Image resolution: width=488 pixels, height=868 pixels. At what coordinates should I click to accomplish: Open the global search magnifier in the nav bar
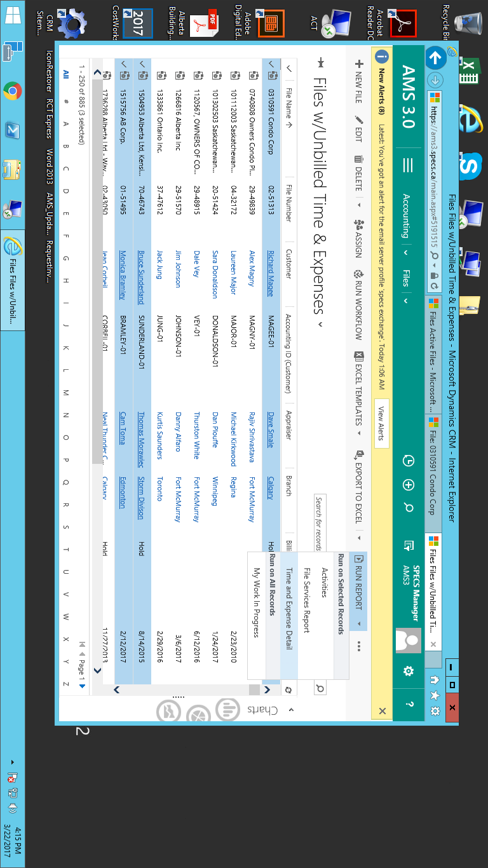click(409, 508)
